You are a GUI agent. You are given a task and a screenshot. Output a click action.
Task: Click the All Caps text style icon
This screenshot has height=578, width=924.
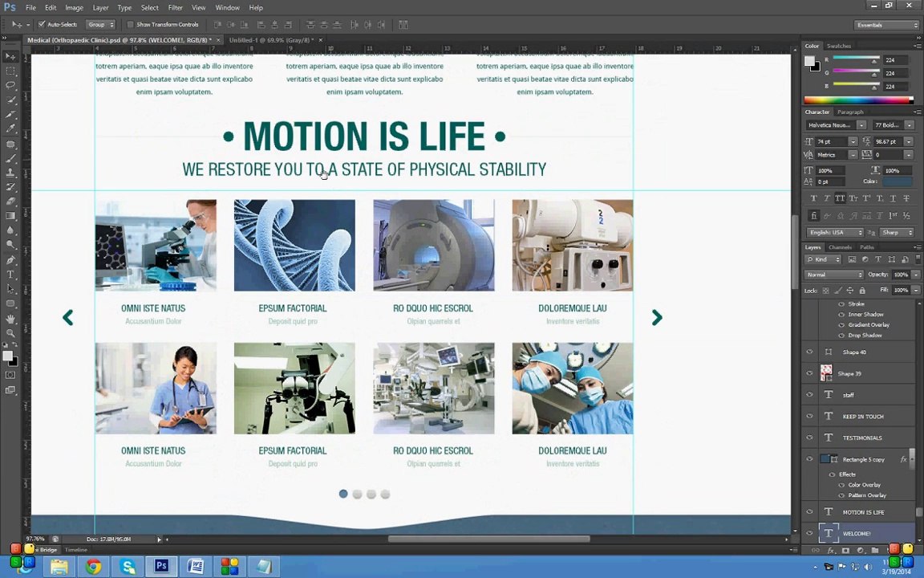coord(840,198)
